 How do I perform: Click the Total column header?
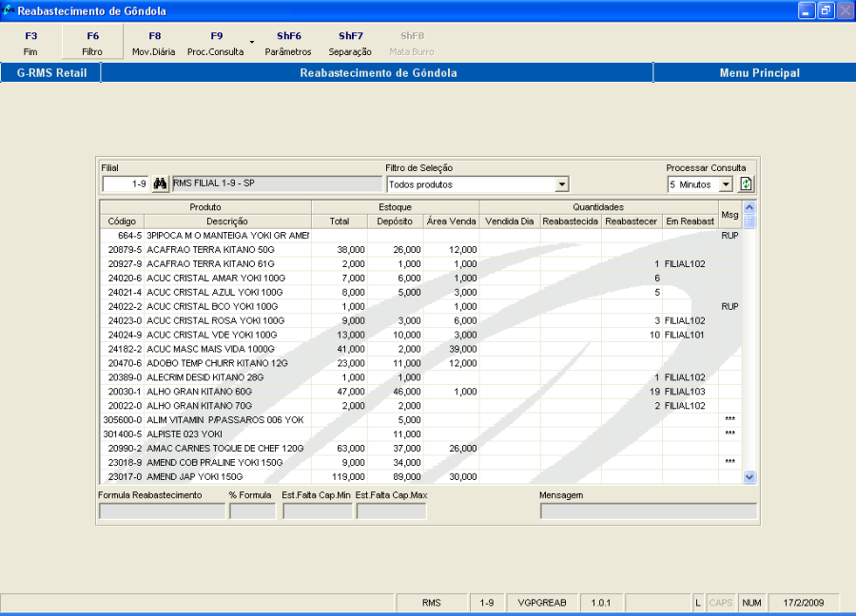click(x=339, y=221)
